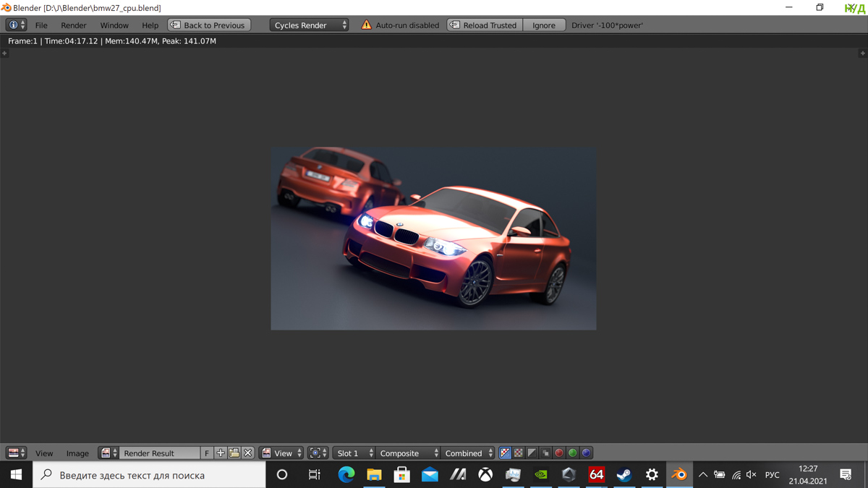
Task: Click the Driver '-100*power' text
Action: 607,25
